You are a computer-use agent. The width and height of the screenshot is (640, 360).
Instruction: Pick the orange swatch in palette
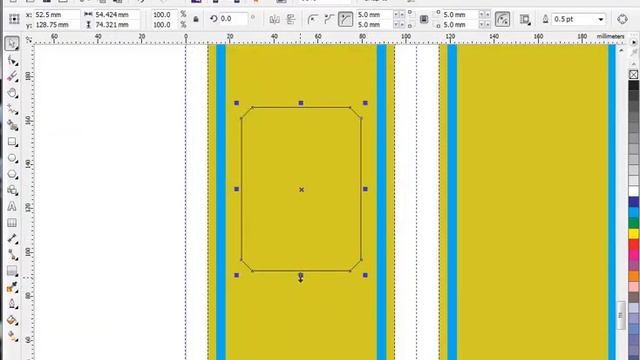click(x=633, y=276)
